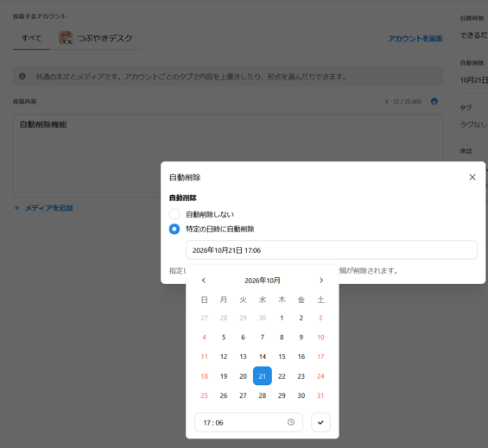Select October 9 in the calendar
Viewport: 488px width, 448px height.
point(301,337)
